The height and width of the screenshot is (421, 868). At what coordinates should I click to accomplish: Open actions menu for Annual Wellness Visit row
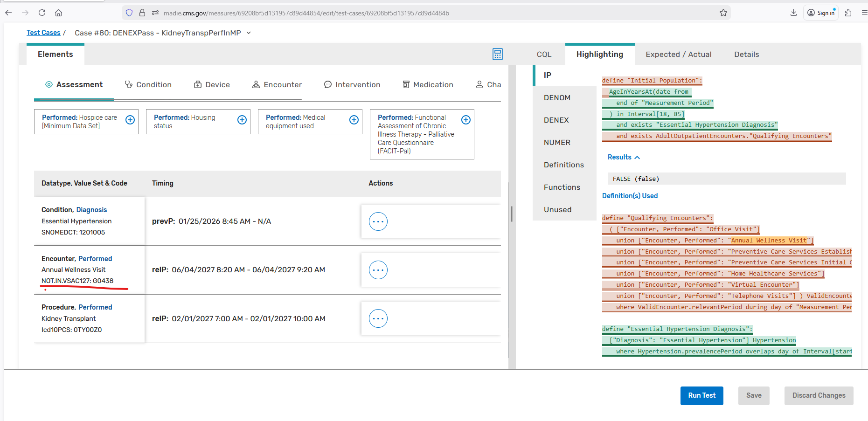point(378,270)
